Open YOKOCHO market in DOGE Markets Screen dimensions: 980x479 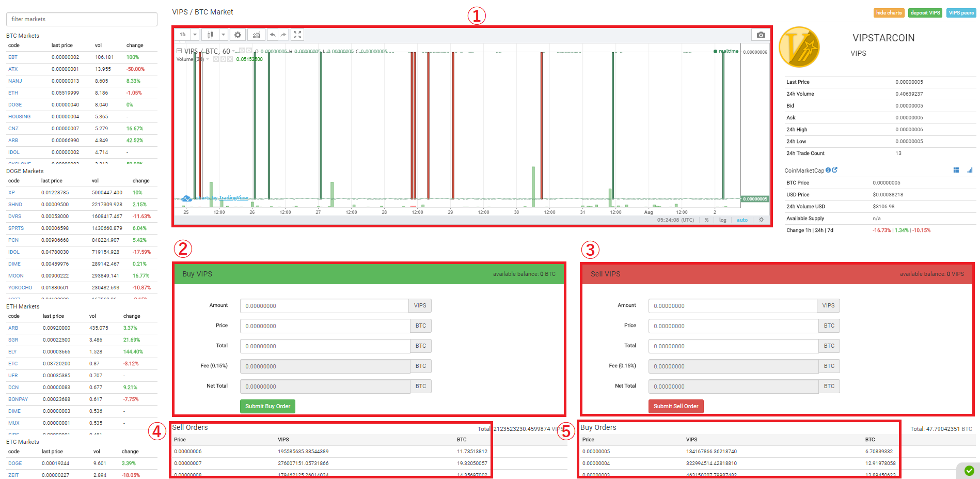click(20, 288)
